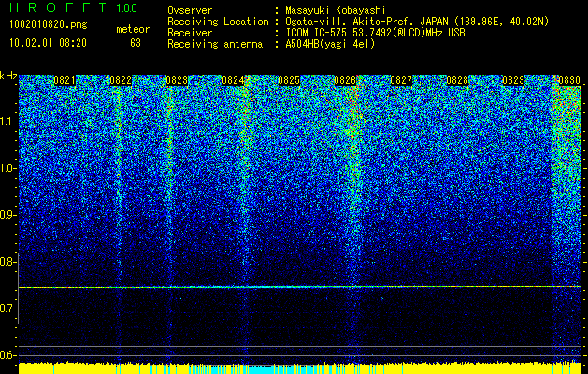Click the 0822 time marker label
Image resolution: width=588 pixels, height=374 pixels.
(121, 80)
